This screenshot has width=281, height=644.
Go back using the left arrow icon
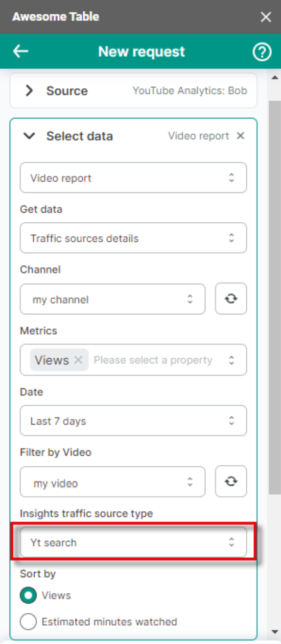pos(20,52)
